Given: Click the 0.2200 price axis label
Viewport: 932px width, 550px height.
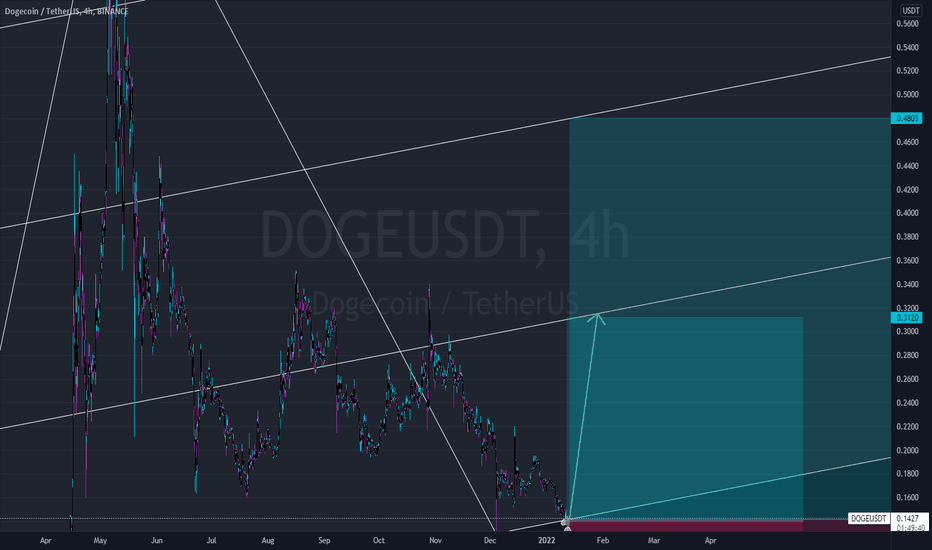Looking at the screenshot, I should coord(907,426).
